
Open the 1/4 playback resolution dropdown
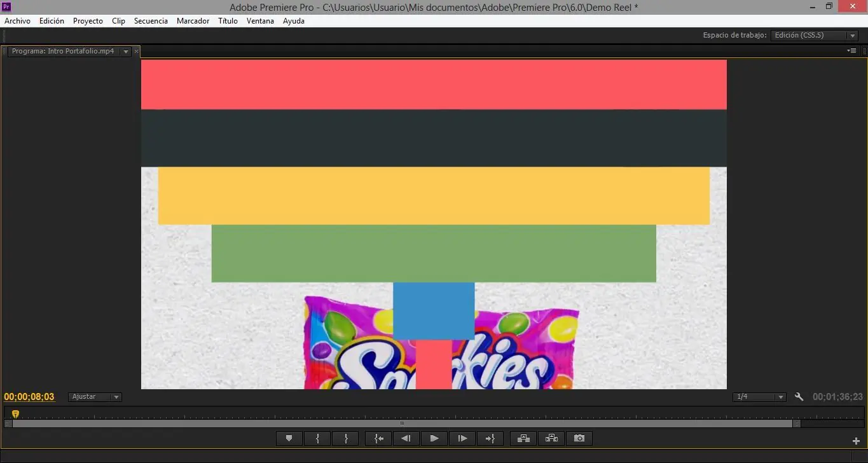coord(760,397)
